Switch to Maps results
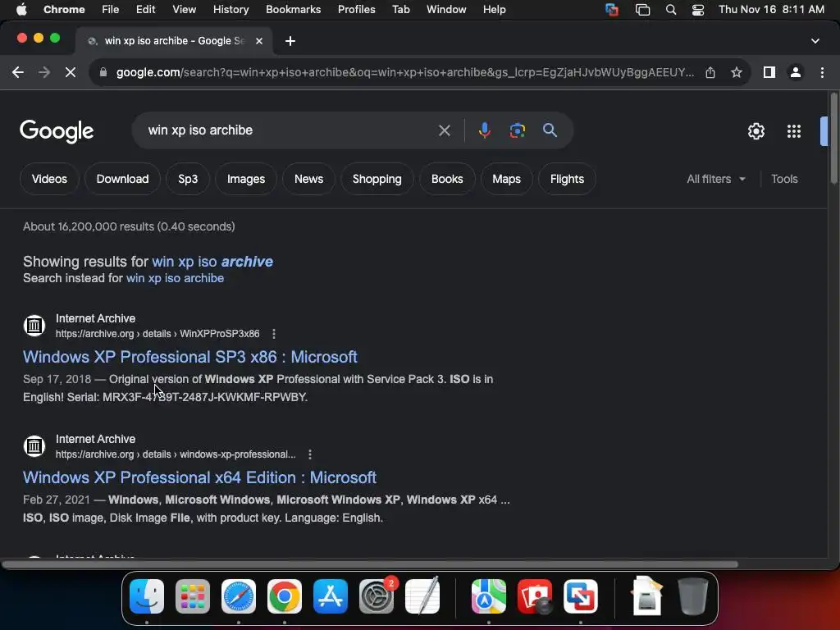Screen dimensions: 840x630 (507, 179)
